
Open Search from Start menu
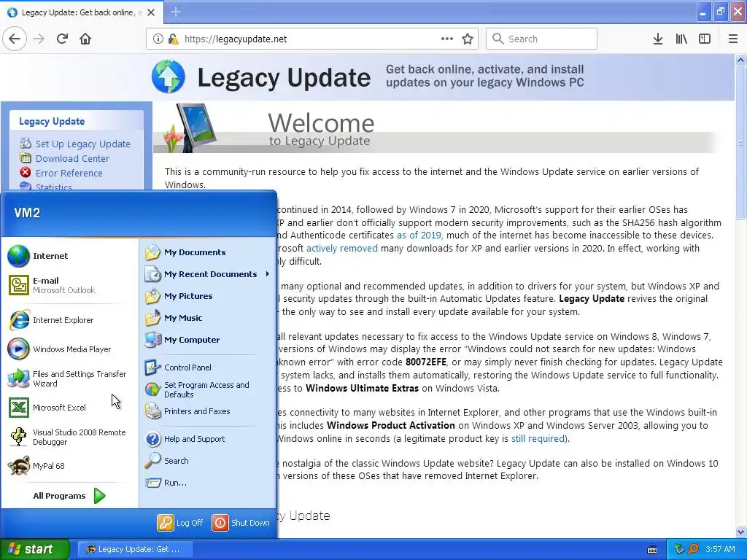pos(207,461)
